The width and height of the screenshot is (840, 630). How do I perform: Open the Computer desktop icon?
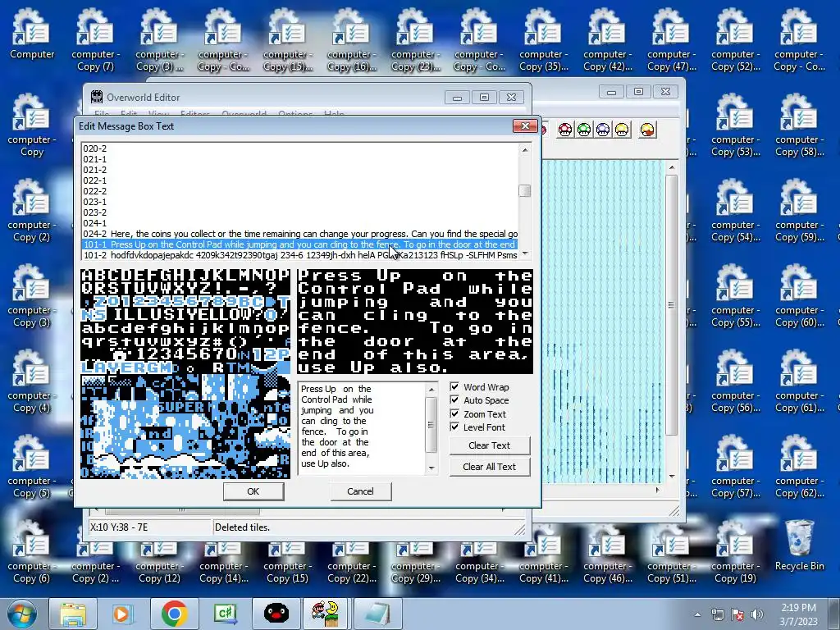[x=32, y=34]
